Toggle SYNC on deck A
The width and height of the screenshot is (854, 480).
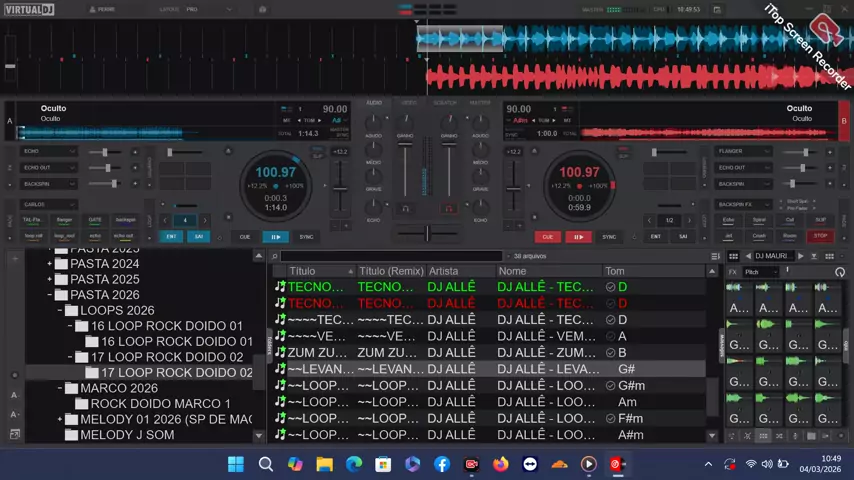[x=306, y=237]
